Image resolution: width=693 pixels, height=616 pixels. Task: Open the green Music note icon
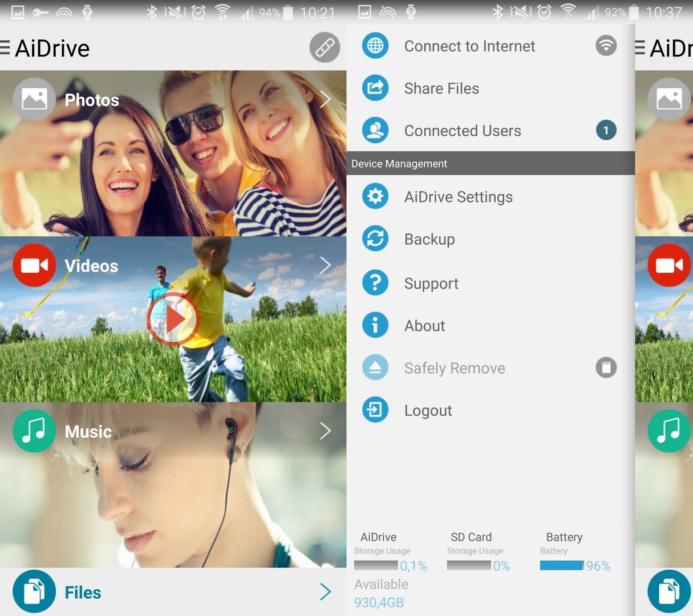tap(34, 431)
